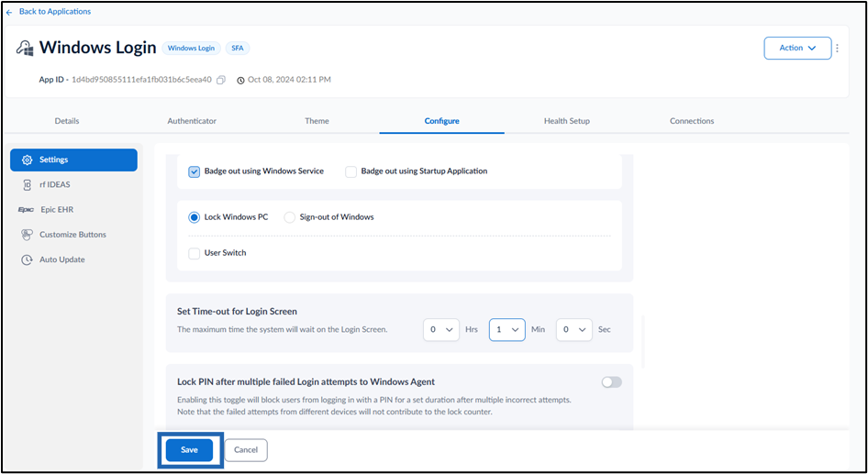Click the Settings gear icon in the sidebar
Image resolution: width=868 pixels, height=474 pixels.
27,160
